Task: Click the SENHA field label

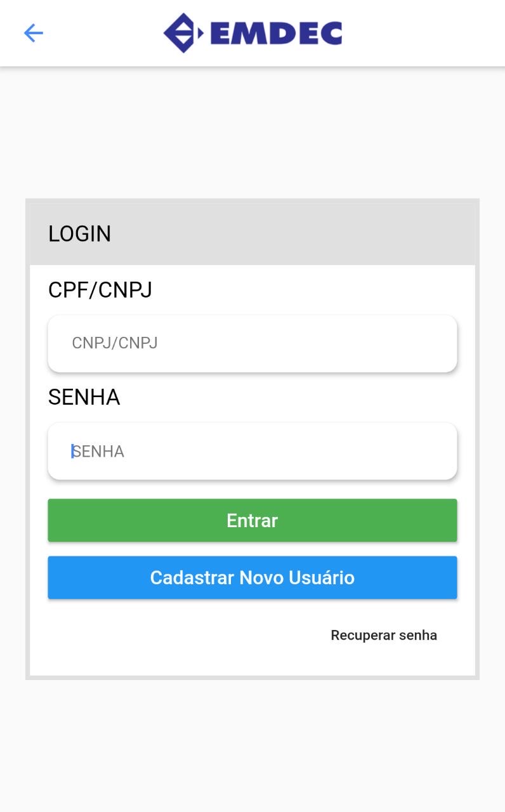Action: point(84,397)
